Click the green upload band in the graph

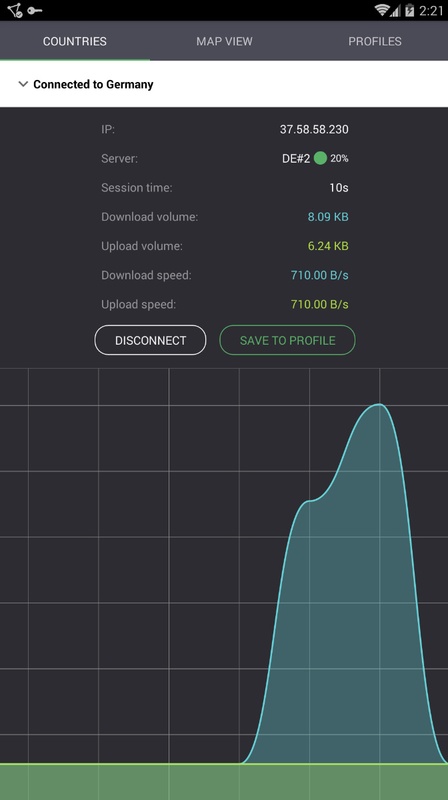(x=224, y=782)
